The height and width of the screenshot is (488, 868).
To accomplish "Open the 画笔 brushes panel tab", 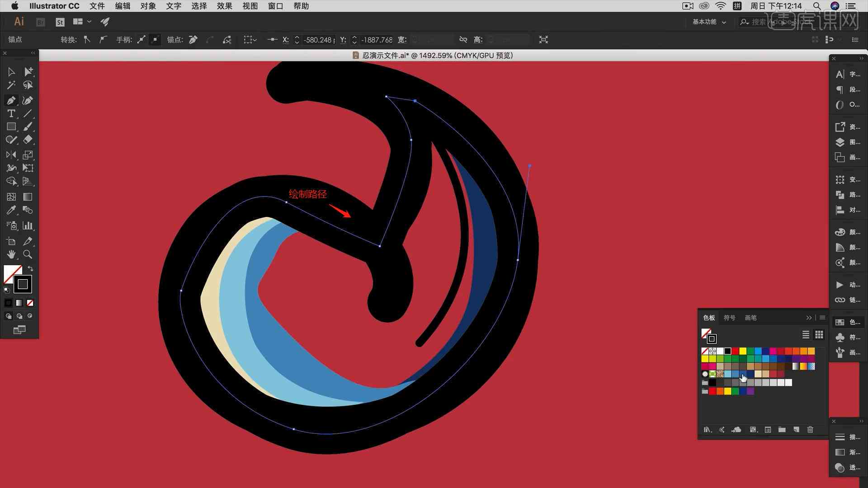I will [750, 317].
